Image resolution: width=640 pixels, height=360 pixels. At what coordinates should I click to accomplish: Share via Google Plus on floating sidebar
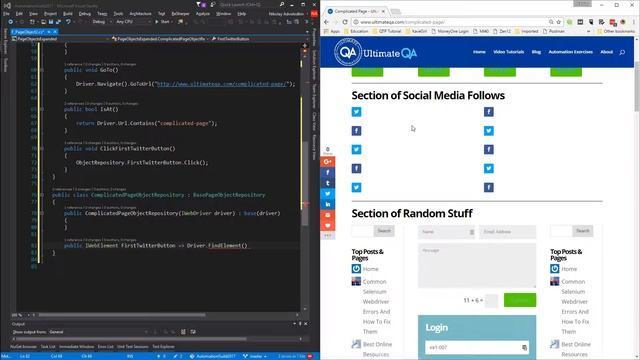pos(327,162)
